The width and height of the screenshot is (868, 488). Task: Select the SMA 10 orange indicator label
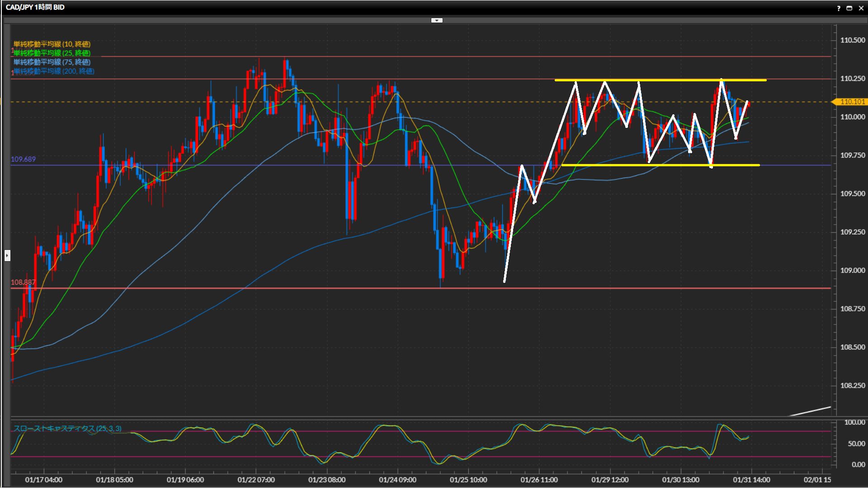click(x=52, y=44)
